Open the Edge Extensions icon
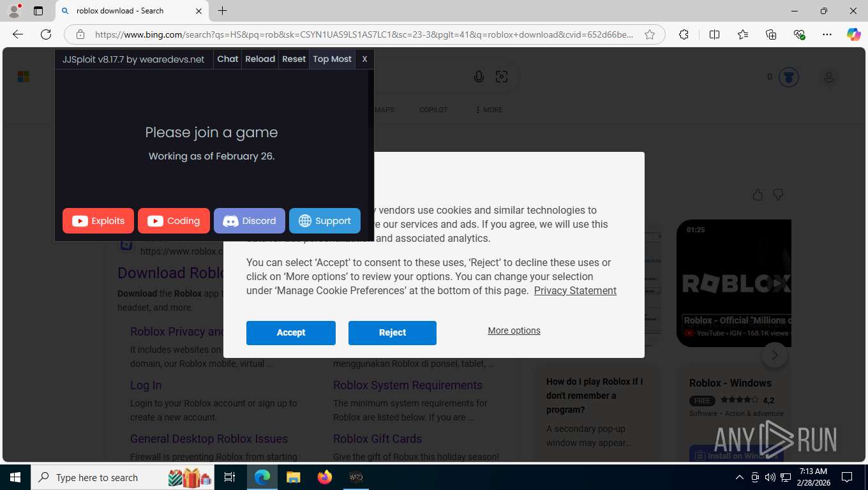The height and width of the screenshot is (490, 868). [684, 34]
